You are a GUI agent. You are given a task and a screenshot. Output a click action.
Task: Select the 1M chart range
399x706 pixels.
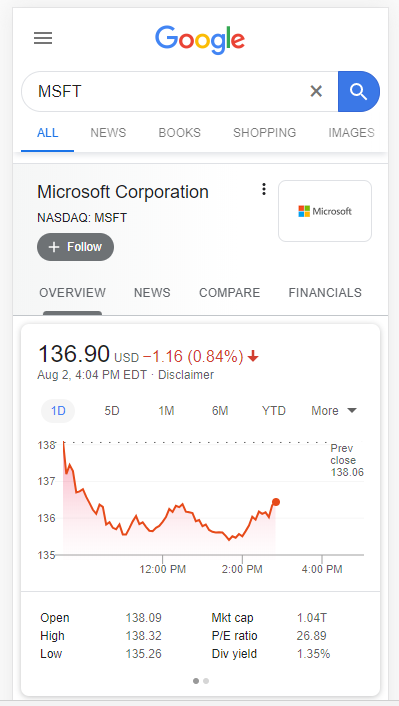coord(166,411)
